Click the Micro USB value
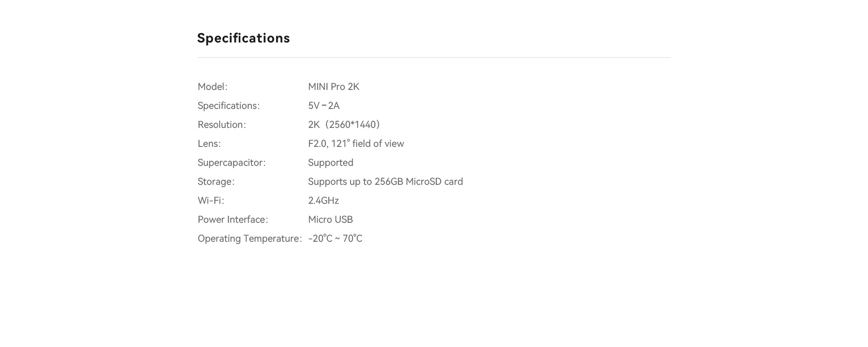Image resolution: width=868 pixels, height=347 pixels. coord(330,220)
